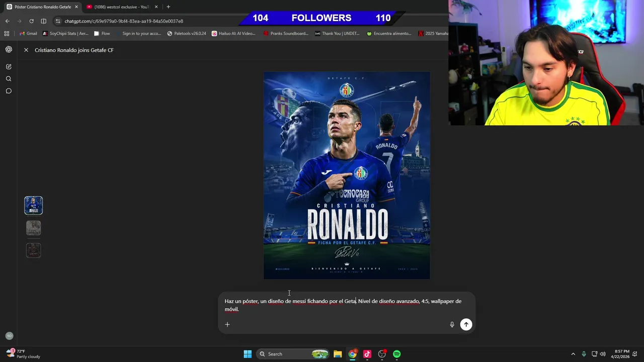The height and width of the screenshot is (362, 644).
Task: Click the chatgpt.com address bar URL
Action: [x=124, y=21]
